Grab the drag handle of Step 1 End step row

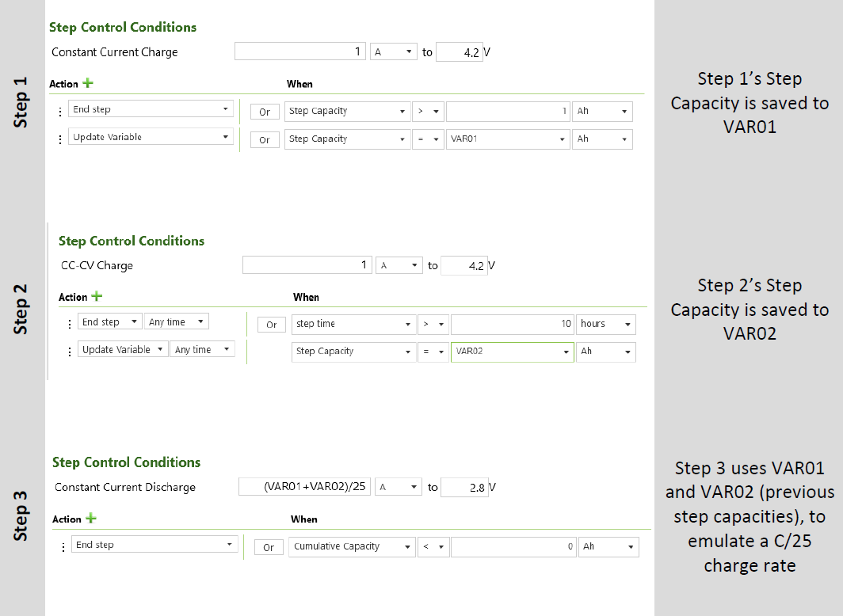pos(59,111)
